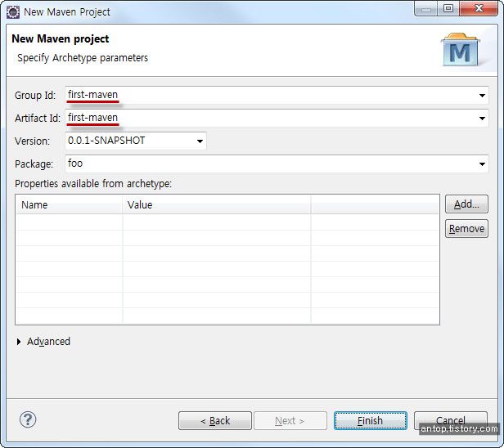Click the Value column header
504x448 pixels.
click(x=216, y=205)
